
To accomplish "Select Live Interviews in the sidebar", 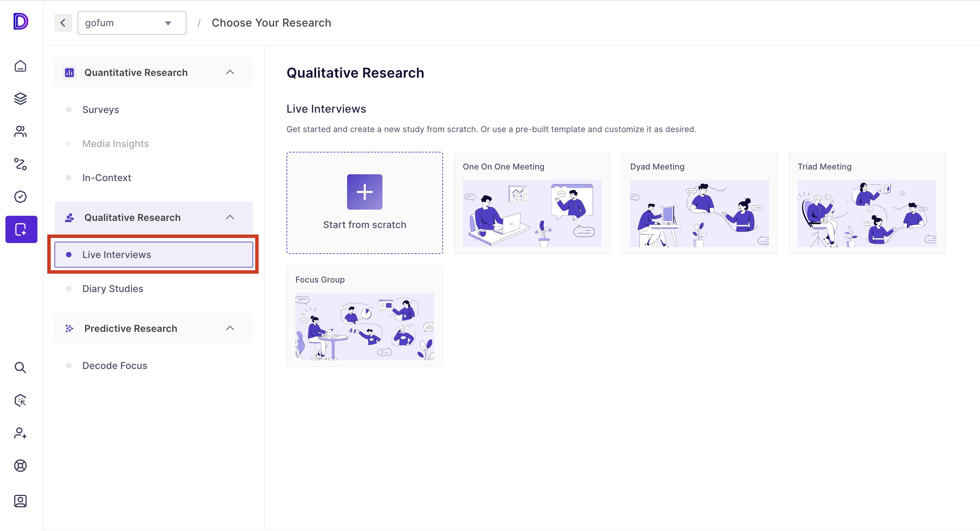I will pyautogui.click(x=154, y=255).
